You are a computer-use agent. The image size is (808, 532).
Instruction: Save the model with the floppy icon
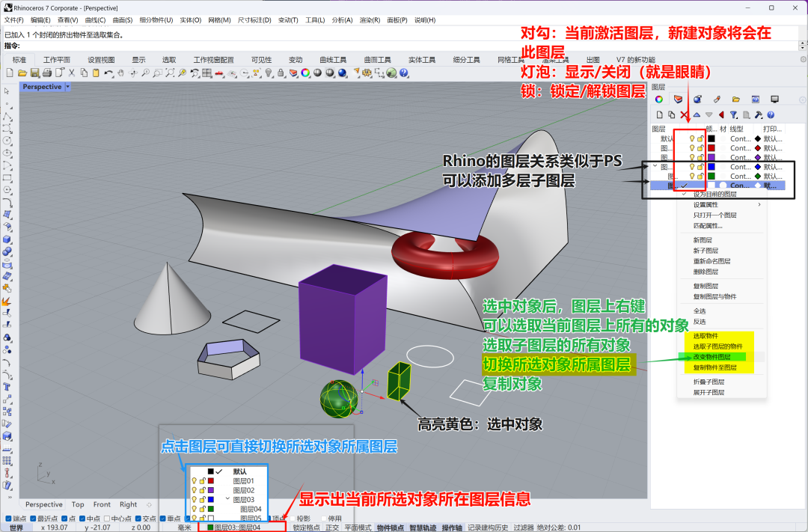tap(34, 73)
